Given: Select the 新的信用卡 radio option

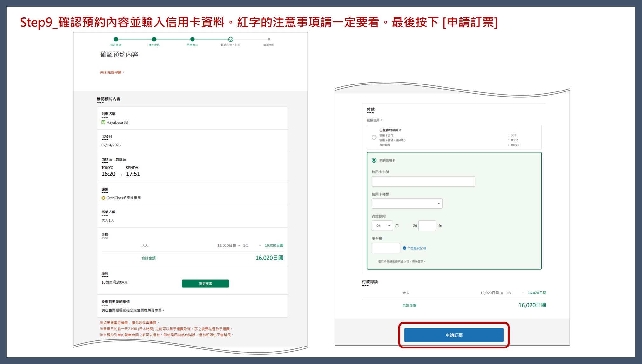Looking at the screenshot, I should click(x=374, y=160).
